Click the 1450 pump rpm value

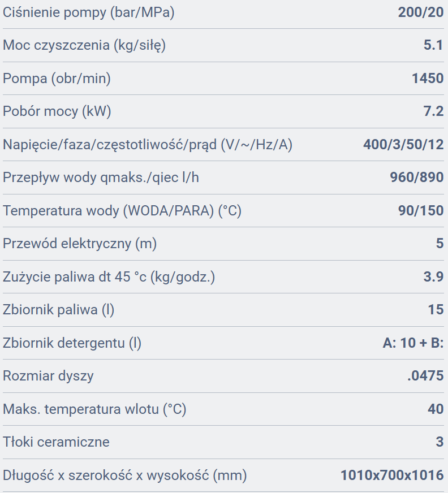[427, 79]
